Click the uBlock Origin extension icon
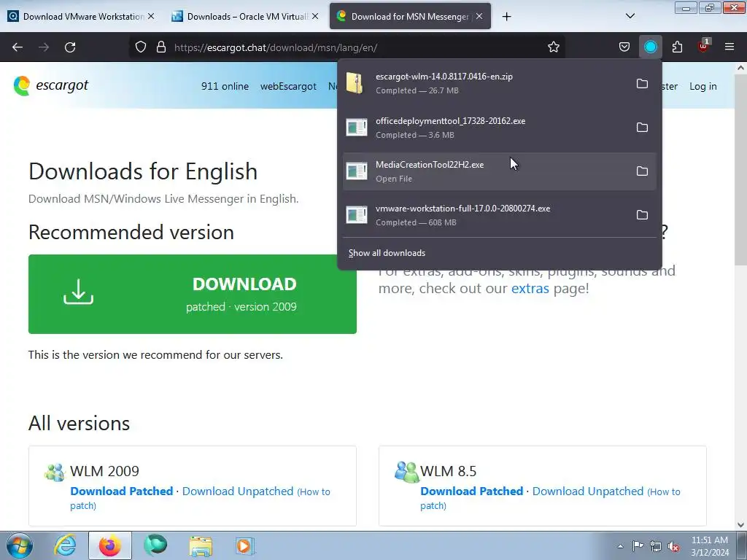 (704, 46)
